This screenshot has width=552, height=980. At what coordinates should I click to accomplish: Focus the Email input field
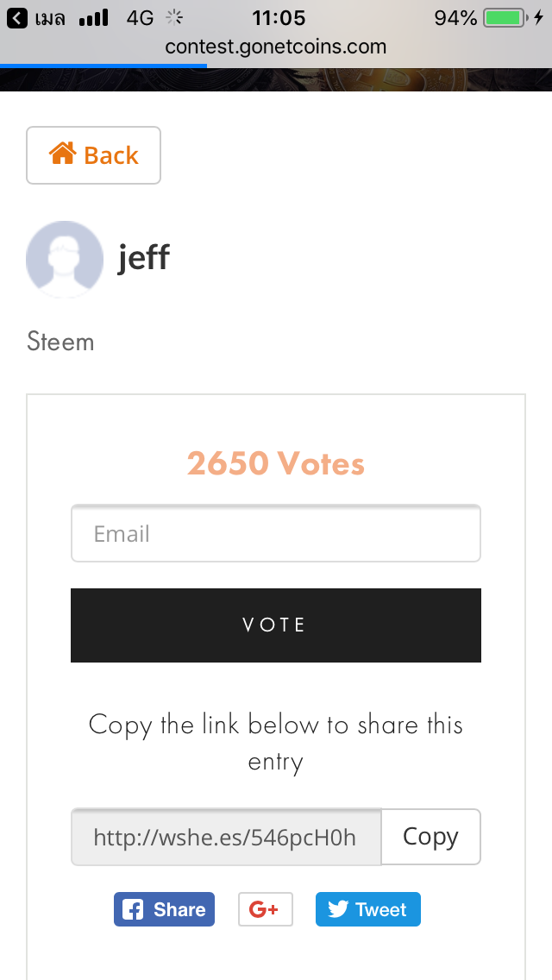276,534
